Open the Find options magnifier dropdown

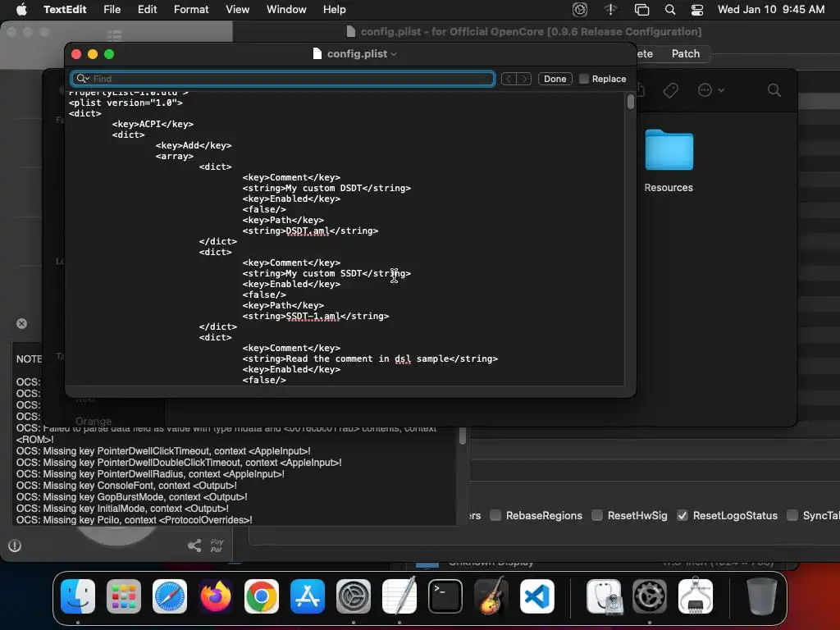[83, 79]
